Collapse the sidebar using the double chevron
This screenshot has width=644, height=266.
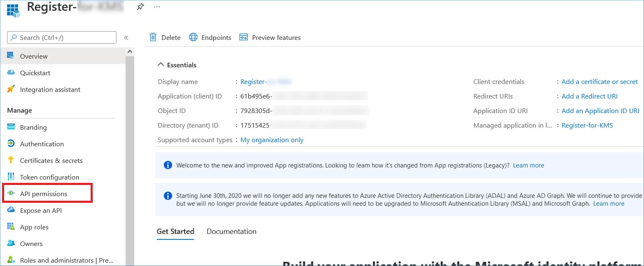[x=126, y=38]
